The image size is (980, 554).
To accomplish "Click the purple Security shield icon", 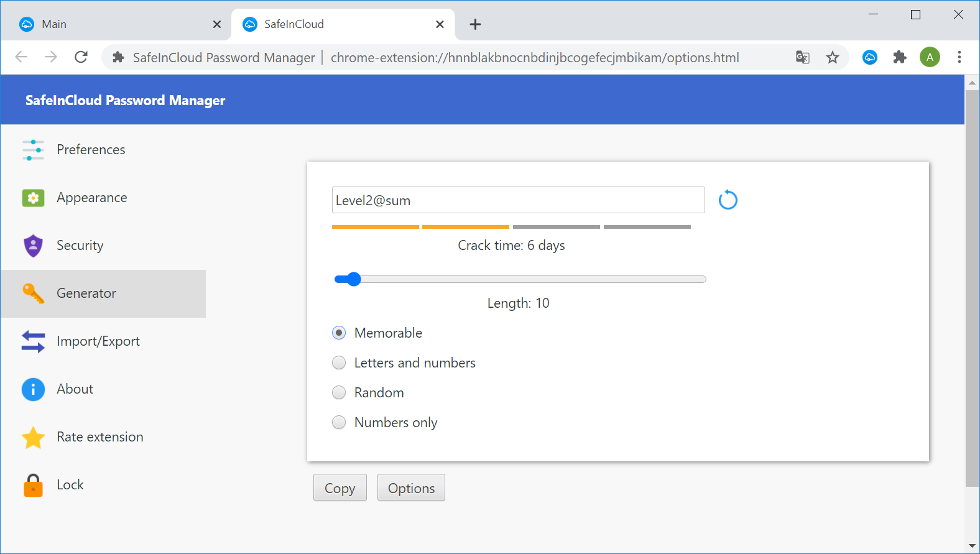I will (33, 246).
